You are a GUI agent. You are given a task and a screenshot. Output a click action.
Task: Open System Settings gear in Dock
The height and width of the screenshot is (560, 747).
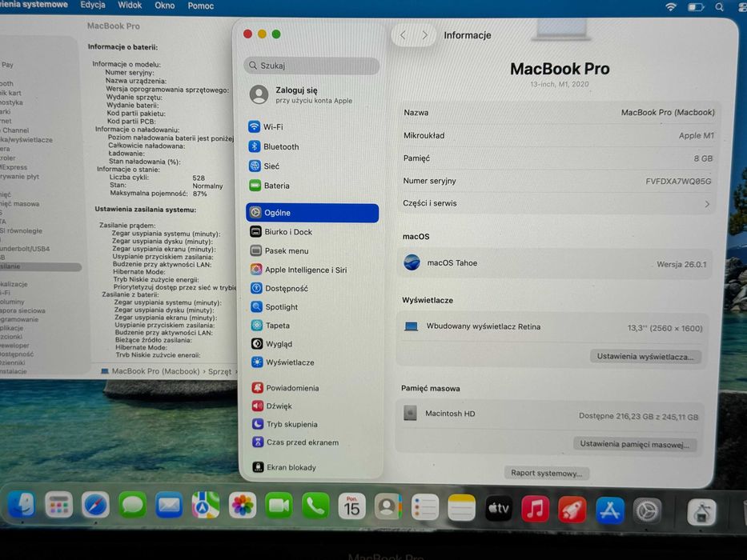(x=647, y=510)
